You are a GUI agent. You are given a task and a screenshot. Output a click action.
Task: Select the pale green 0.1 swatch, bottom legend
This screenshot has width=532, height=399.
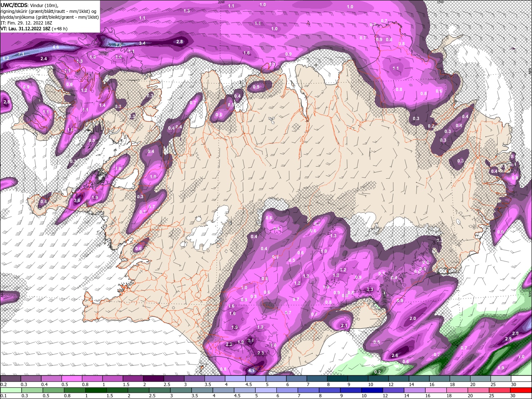(11, 390)
